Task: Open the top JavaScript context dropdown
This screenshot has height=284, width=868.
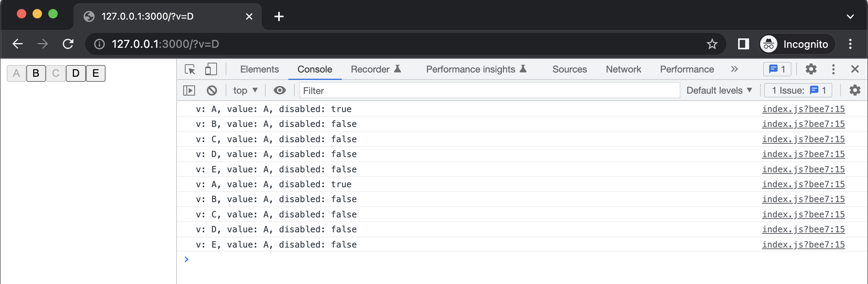Action: point(245,90)
